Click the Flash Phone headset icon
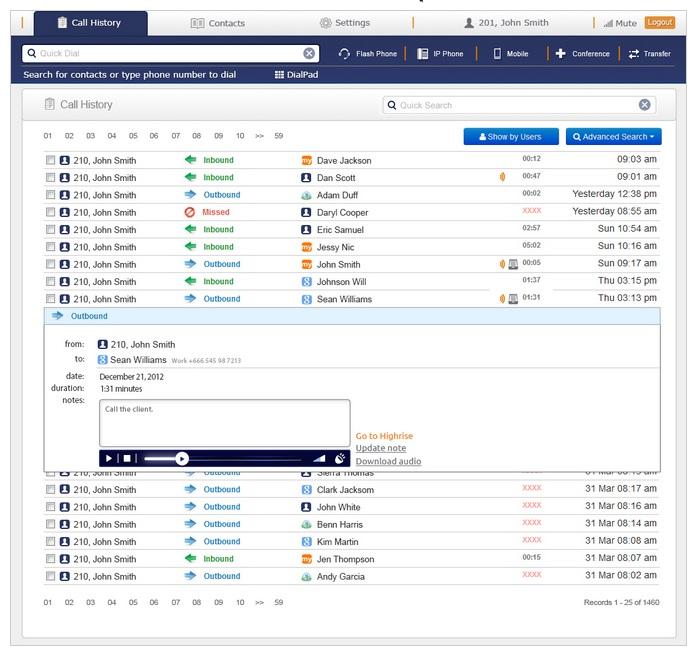695x653 pixels. pos(344,53)
